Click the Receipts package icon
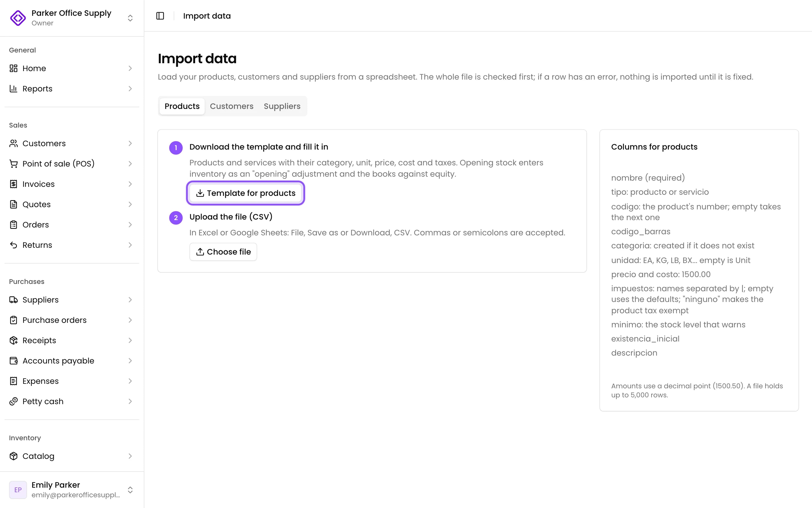Image resolution: width=812 pixels, height=508 pixels. click(14, 340)
